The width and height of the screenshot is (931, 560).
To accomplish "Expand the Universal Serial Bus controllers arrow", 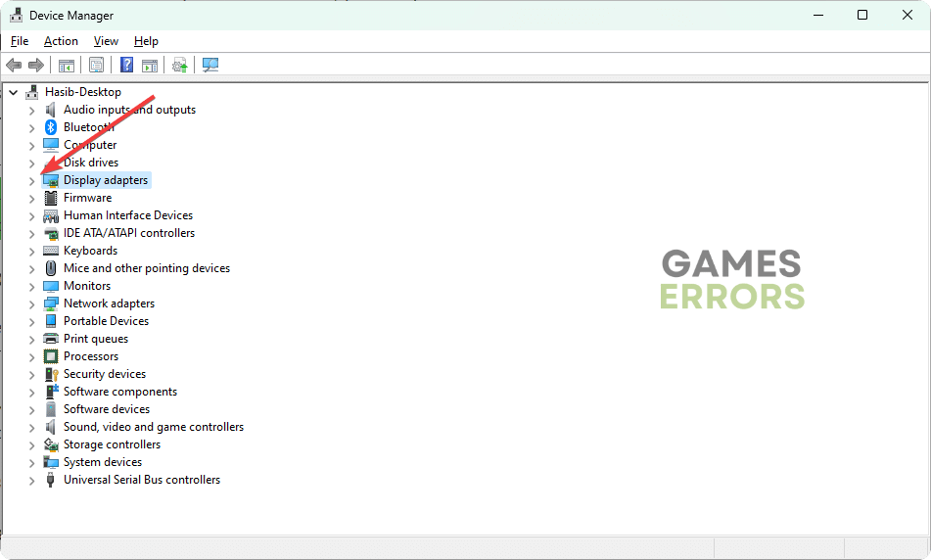I will coord(31,481).
